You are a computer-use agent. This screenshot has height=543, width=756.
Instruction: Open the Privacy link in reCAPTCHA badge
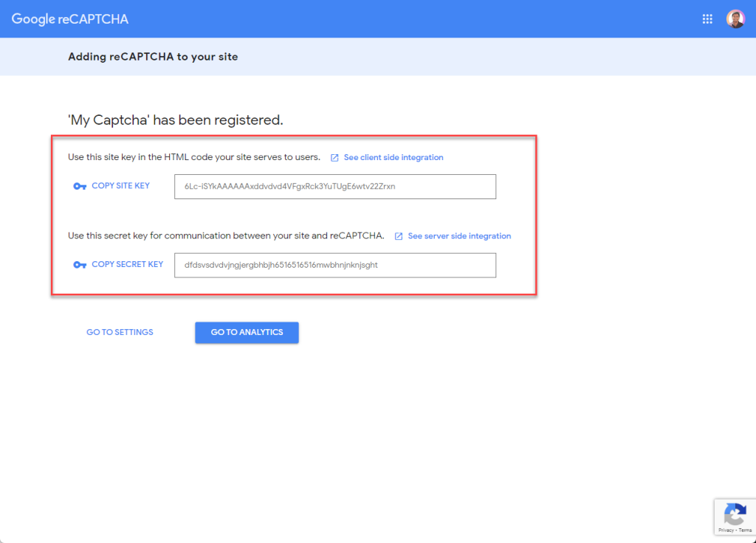point(726,530)
